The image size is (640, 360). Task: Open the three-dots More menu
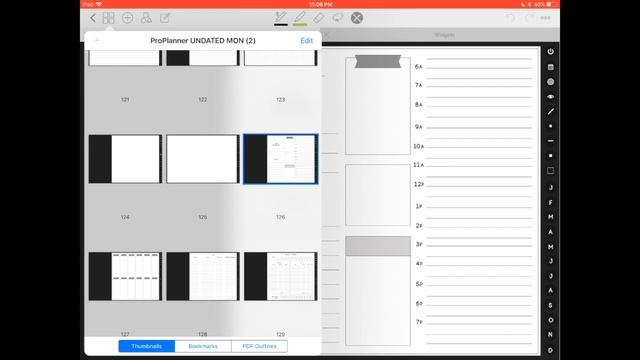(546, 18)
